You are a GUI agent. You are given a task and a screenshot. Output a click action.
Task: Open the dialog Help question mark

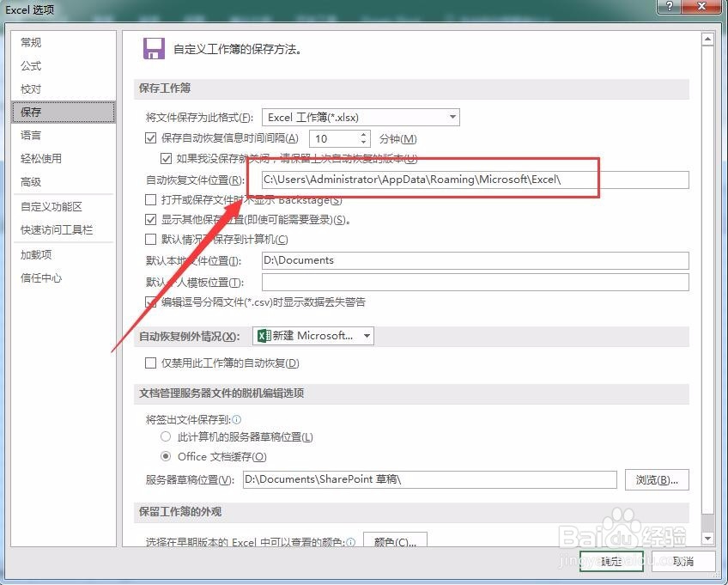tap(670, 6)
